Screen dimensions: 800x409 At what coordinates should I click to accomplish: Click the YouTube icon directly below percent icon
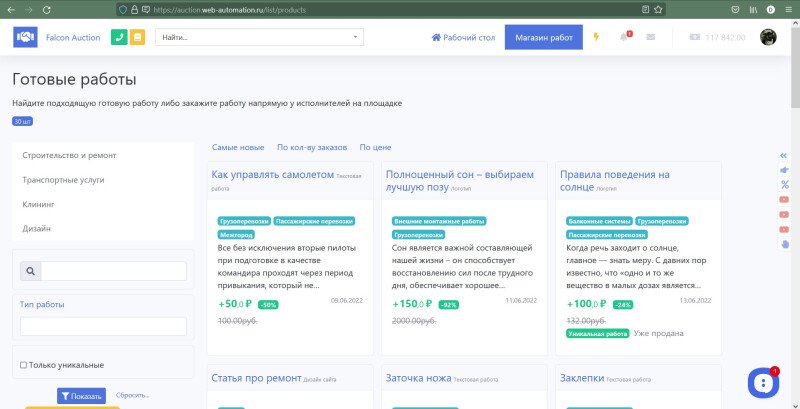pos(784,199)
